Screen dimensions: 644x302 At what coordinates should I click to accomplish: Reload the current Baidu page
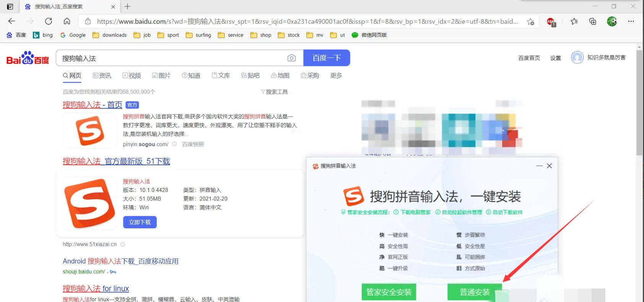point(49,21)
